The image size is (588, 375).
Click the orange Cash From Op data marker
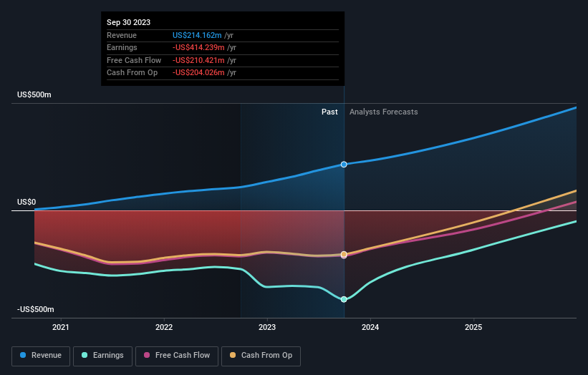(344, 254)
